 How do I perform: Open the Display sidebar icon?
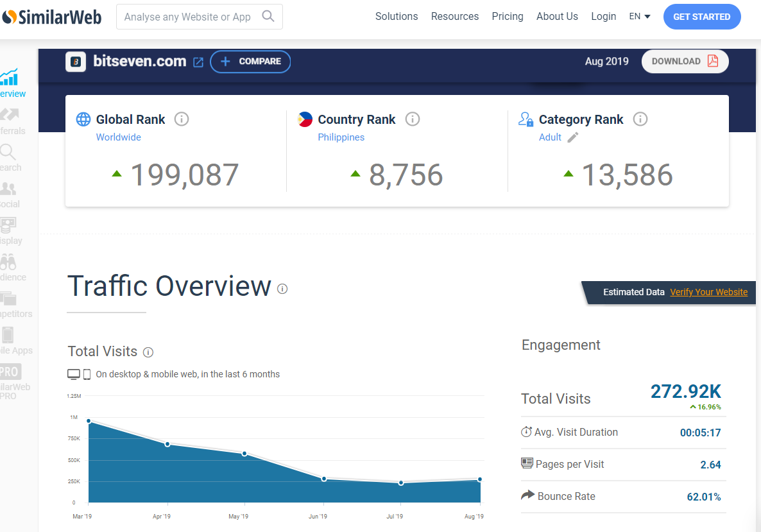[8, 225]
